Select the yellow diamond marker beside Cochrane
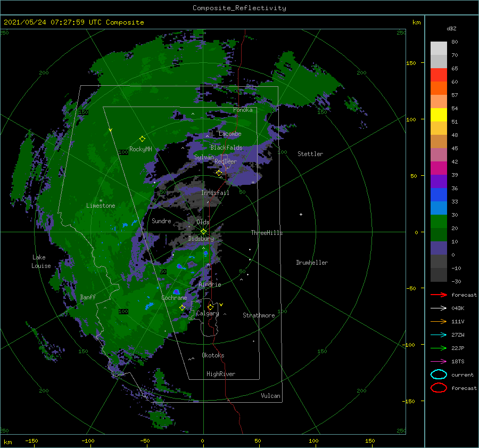479x448 pixels. (182, 308)
